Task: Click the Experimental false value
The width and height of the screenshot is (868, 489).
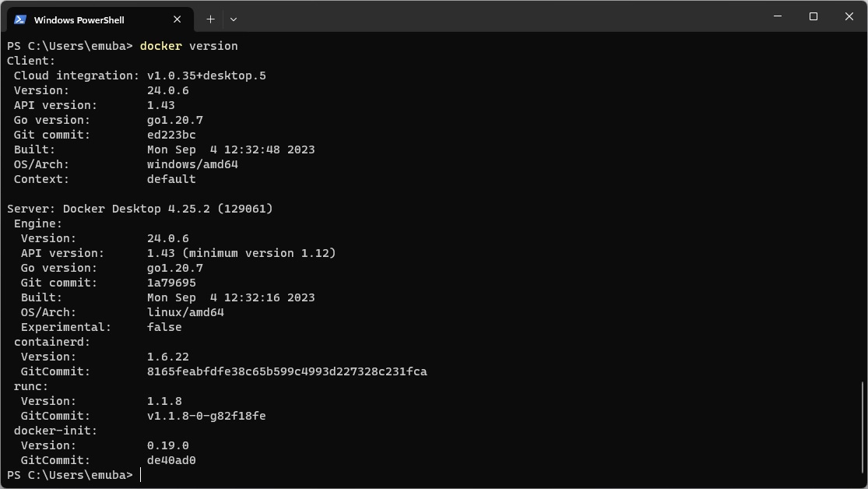Action: click(163, 327)
